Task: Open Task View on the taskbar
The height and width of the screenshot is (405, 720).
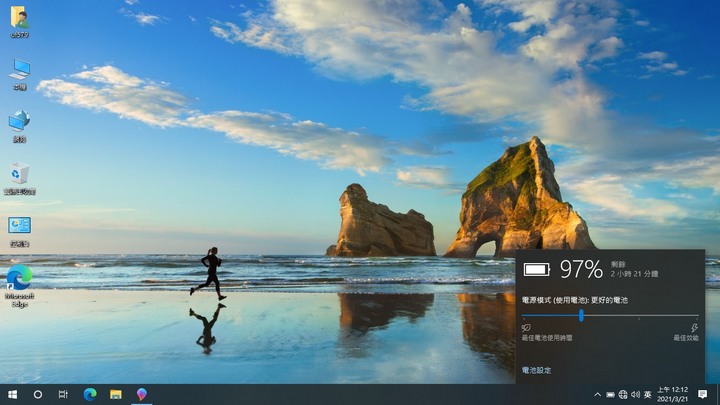Action: [63, 394]
